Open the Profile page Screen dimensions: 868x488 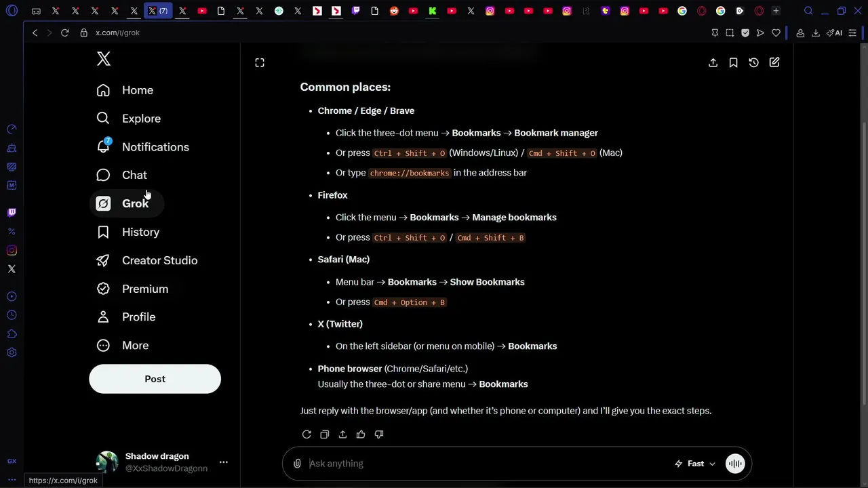(126, 317)
